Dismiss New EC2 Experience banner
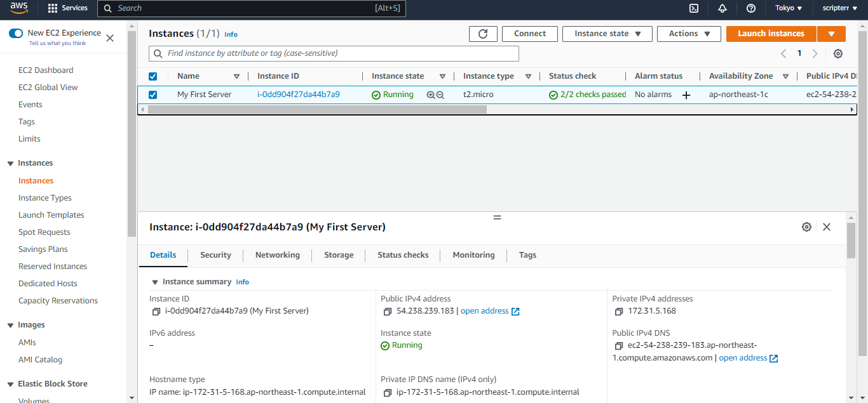 (x=110, y=38)
